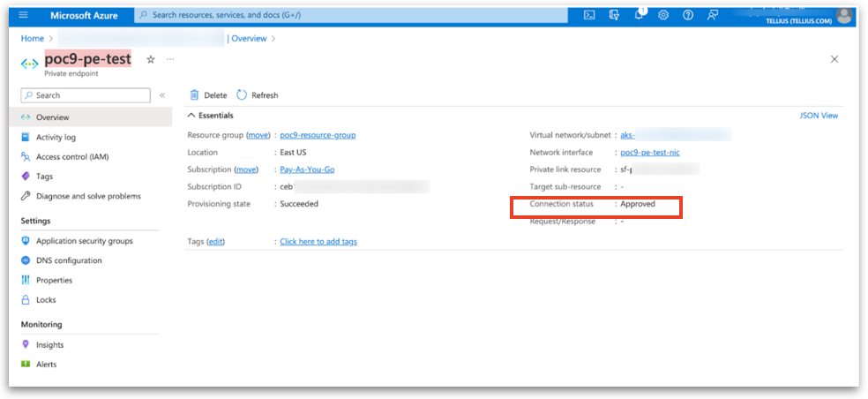The height and width of the screenshot is (399, 868).
Task: Pin poc9-pe-test with the star icon
Action: tap(151, 59)
